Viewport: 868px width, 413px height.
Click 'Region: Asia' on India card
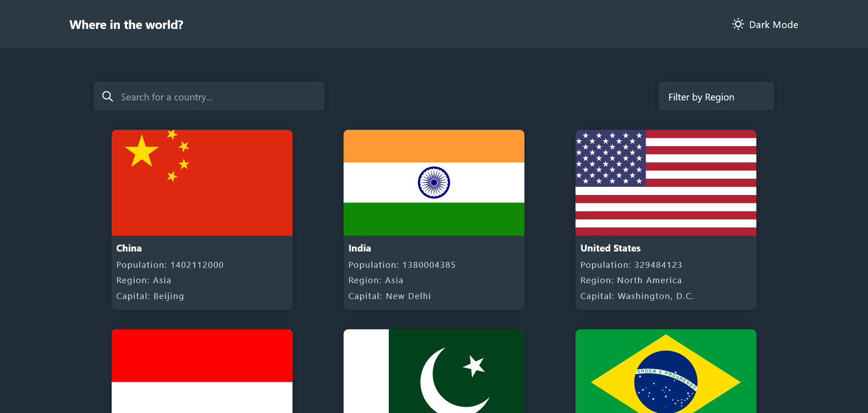coord(376,280)
